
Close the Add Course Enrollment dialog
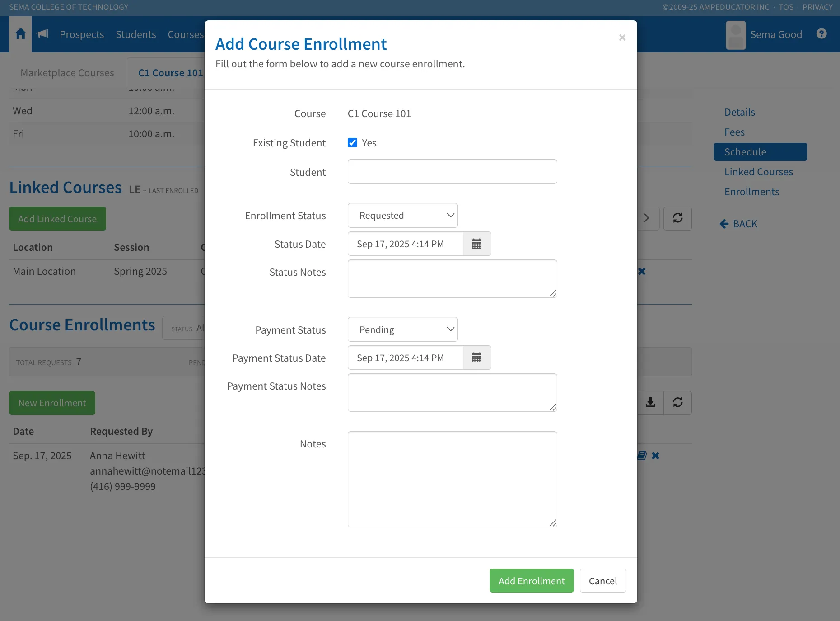(x=622, y=38)
